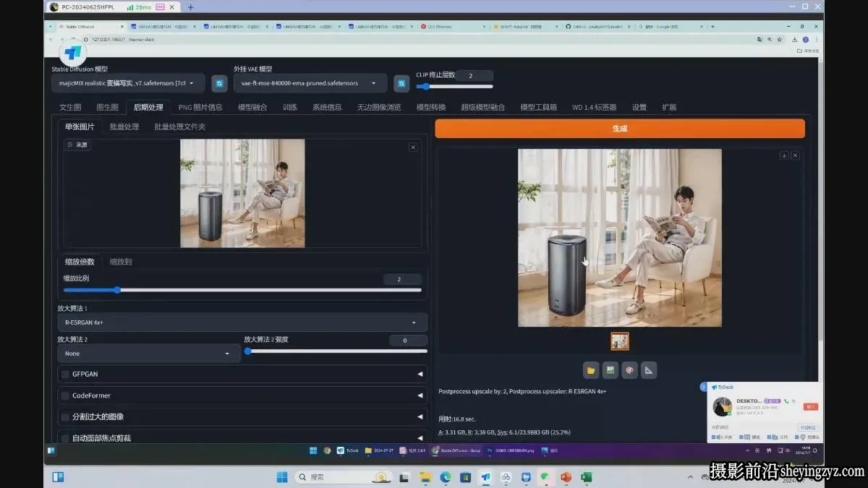Open PowerPoint in the bottom taskbar
The height and width of the screenshot is (488, 868).
coord(566,477)
